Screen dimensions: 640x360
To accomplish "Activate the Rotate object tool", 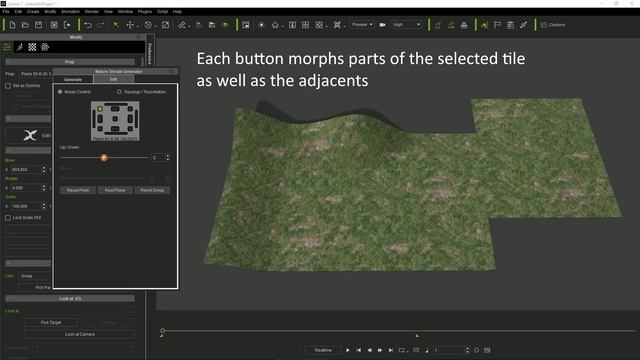I will tap(148, 25).
